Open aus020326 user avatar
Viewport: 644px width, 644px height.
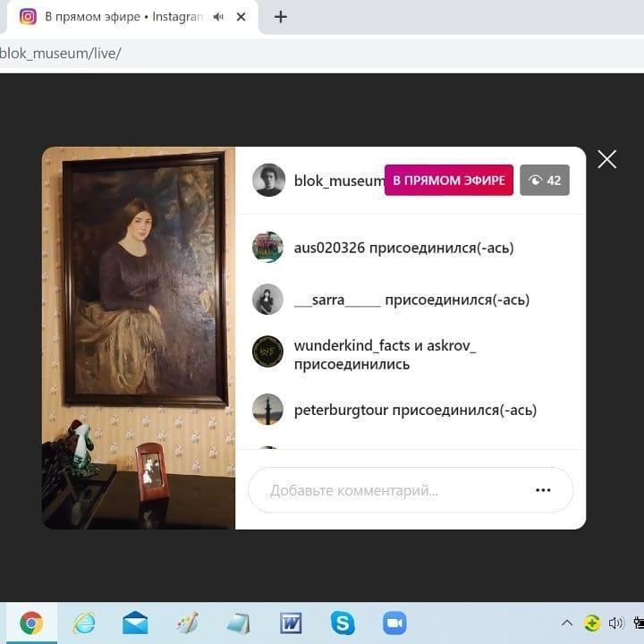pos(268,248)
